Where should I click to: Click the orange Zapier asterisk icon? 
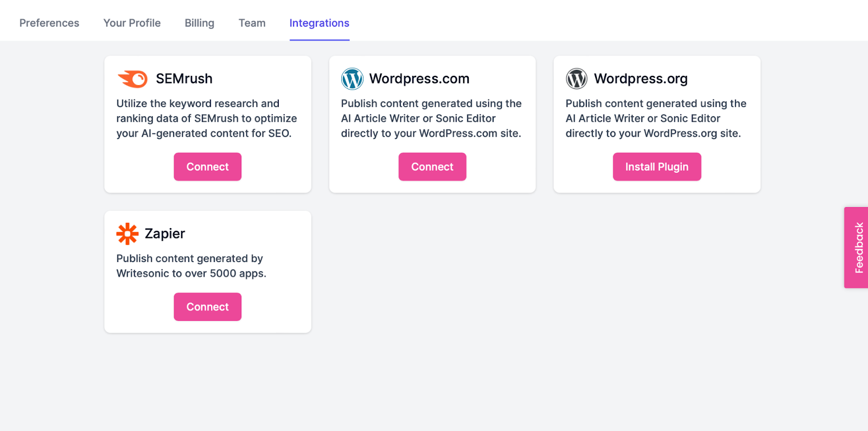coord(127,234)
